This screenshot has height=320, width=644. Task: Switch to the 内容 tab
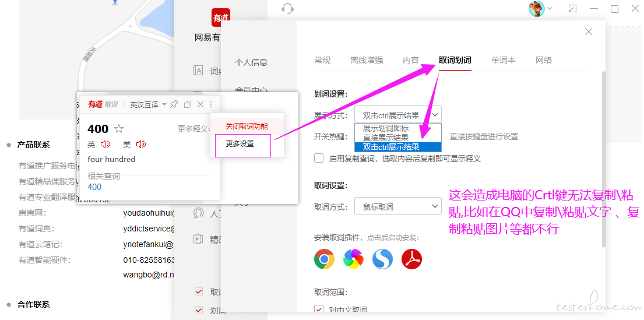pyautogui.click(x=411, y=60)
